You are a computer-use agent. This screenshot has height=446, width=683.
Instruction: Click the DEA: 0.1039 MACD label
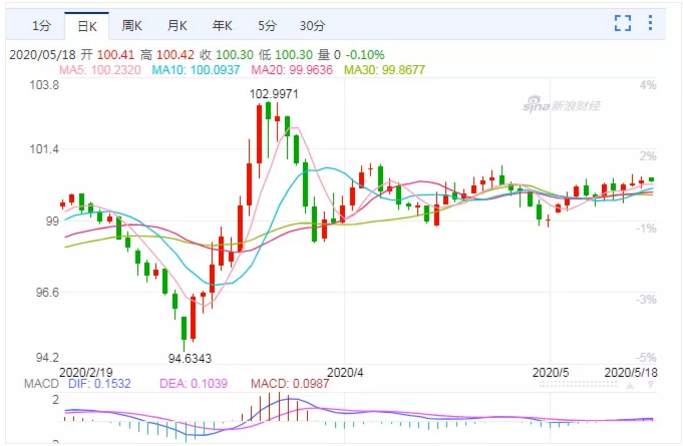[x=193, y=384]
